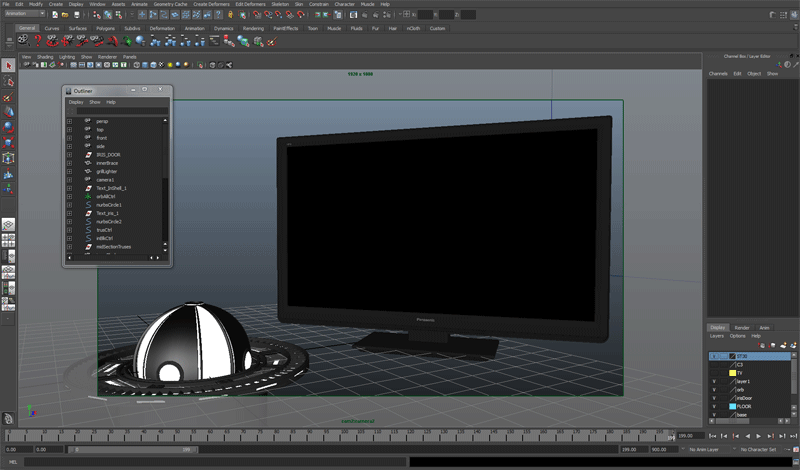Click Options in Layer Editor
Screen dimensions: 800x470
(737, 336)
